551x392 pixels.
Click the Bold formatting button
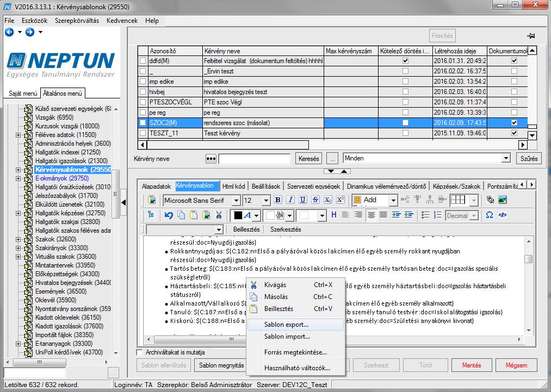click(x=277, y=200)
